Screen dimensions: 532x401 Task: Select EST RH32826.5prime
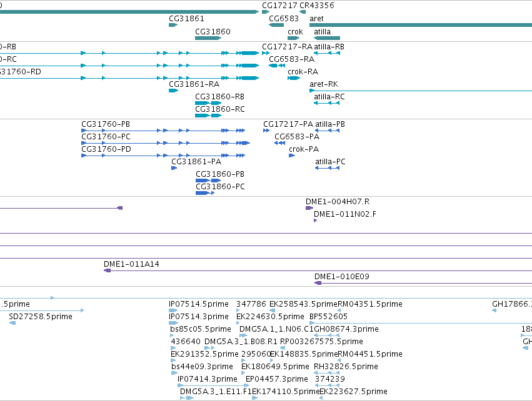[x=346, y=367]
